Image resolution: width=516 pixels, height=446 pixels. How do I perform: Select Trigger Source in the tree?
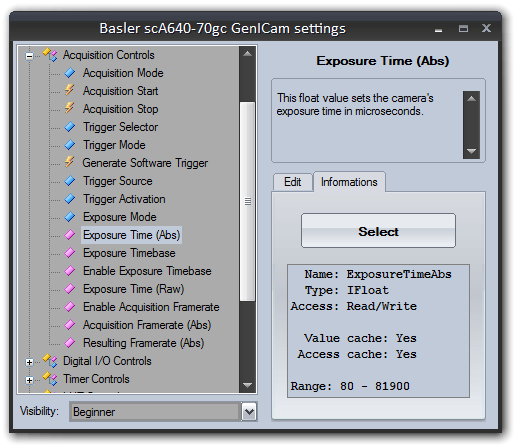118,181
